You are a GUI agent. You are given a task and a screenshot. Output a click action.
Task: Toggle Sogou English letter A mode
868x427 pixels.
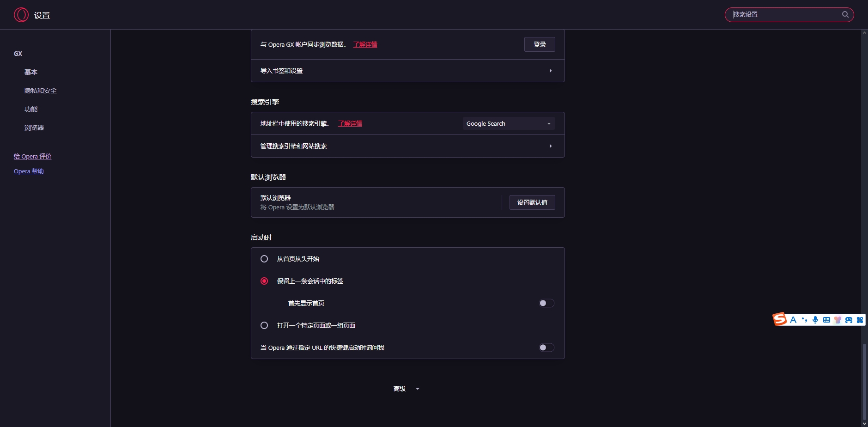point(793,320)
